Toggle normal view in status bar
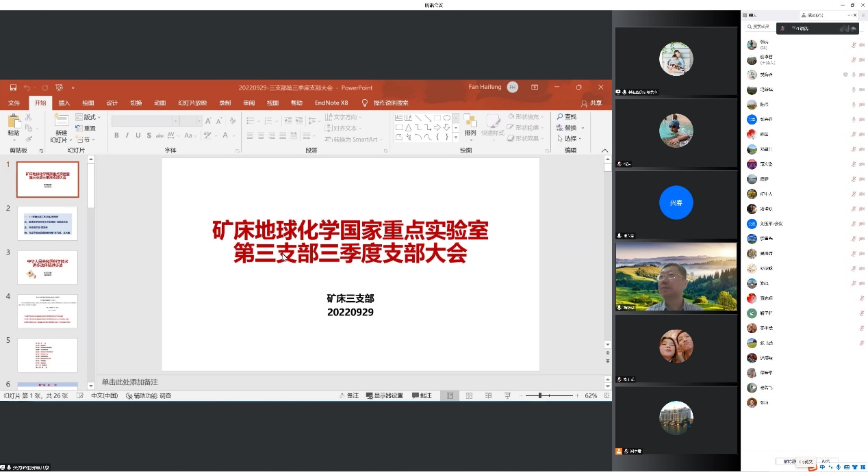 (x=450, y=395)
